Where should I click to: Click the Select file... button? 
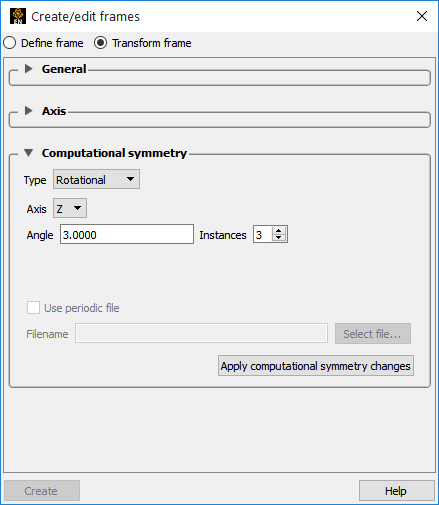point(373,333)
